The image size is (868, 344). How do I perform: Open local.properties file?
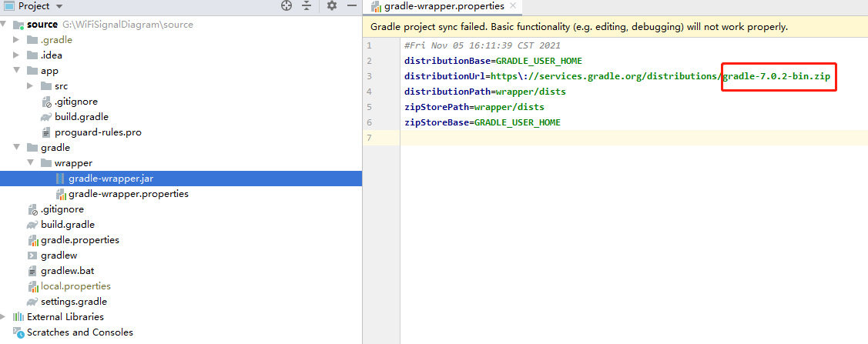click(x=75, y=286)
